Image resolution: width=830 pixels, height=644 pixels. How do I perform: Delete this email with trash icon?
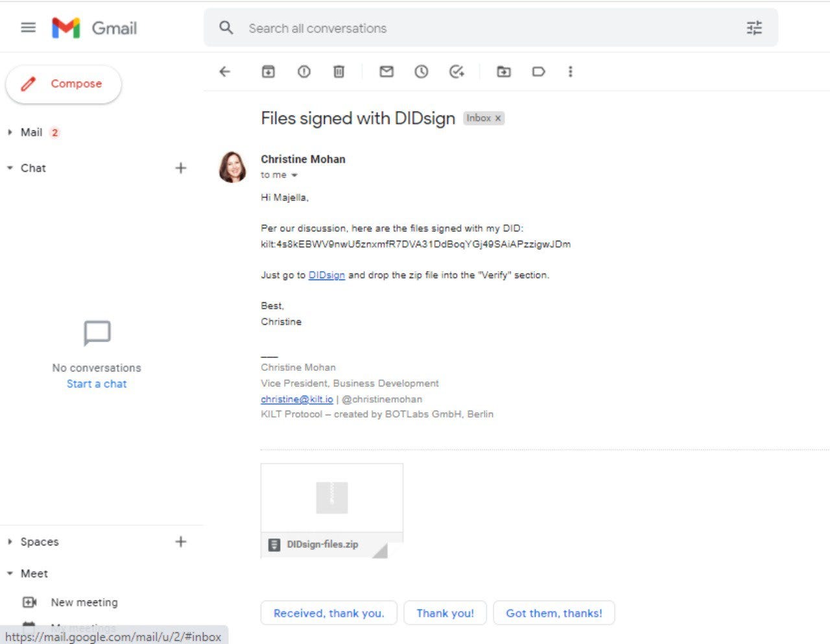pos(338,71)
